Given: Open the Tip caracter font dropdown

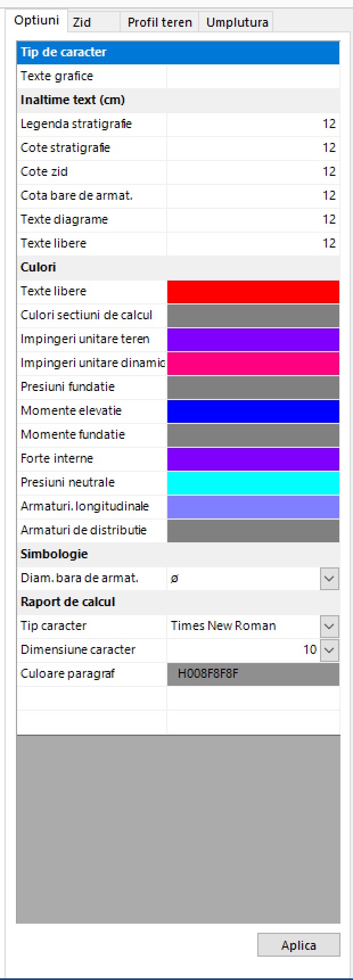Looking at the screenshot, I should (x=330, y=626).
